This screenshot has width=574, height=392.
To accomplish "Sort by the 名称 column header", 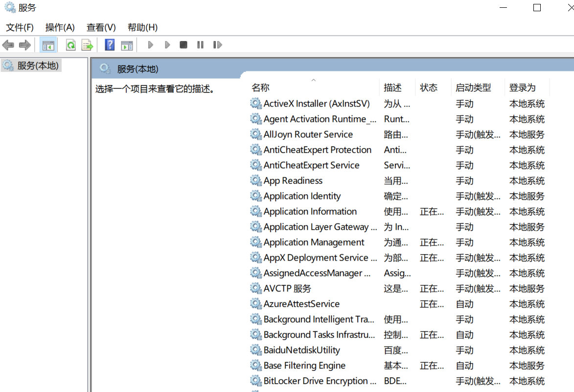I will [x=315, y=88].
